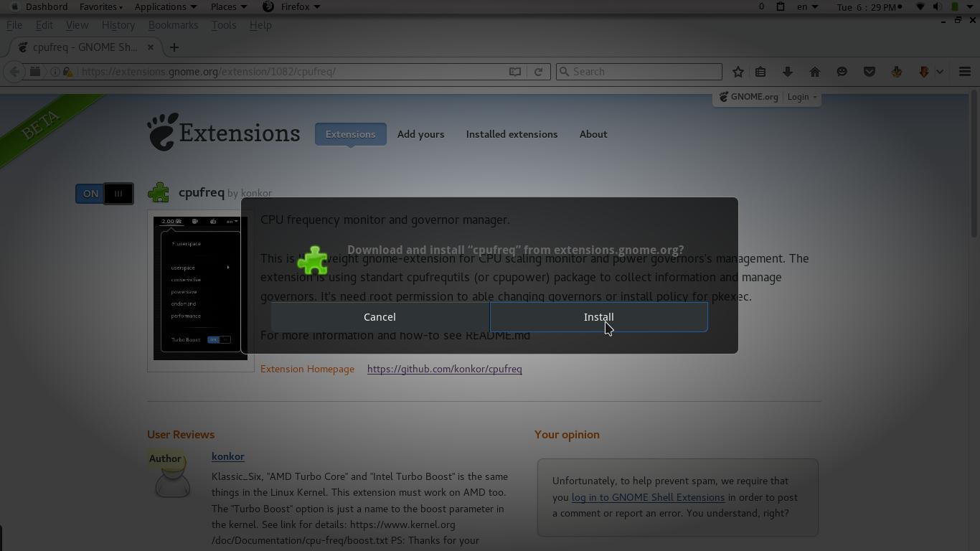Cancel the extension install dialog

point(380,317)
